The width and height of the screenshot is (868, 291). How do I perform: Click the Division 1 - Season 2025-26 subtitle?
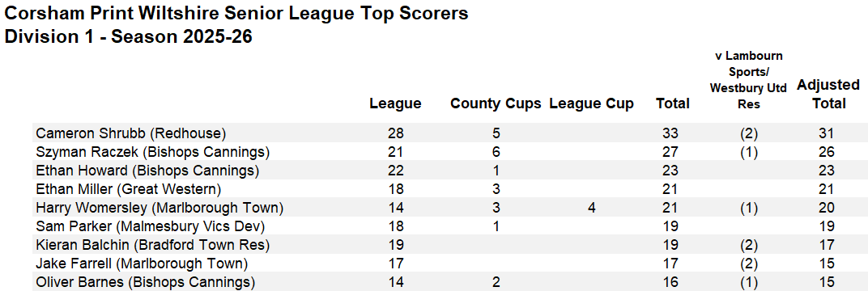pyautogui.click(x=128, y=37)
